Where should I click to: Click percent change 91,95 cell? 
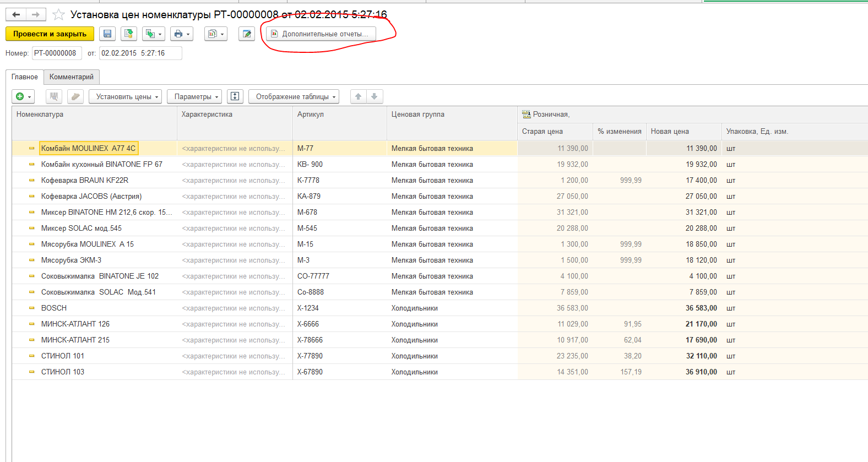pos(620,324)
